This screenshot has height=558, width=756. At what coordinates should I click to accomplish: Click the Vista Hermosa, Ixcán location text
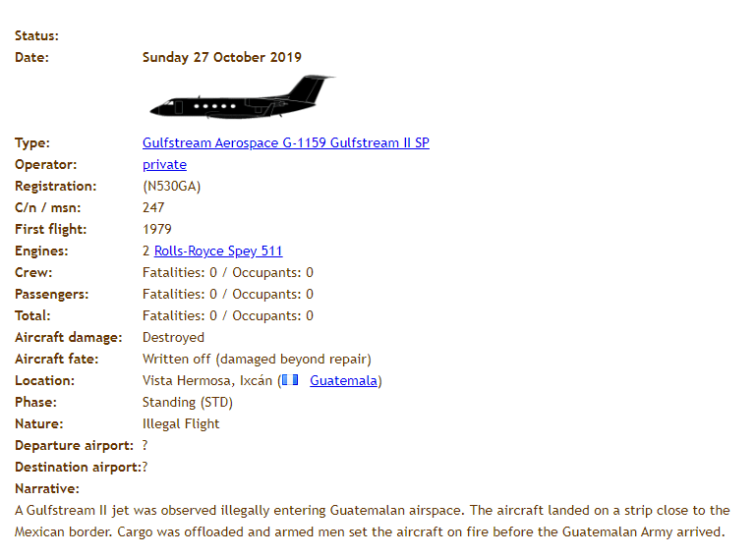click(207, 380)
